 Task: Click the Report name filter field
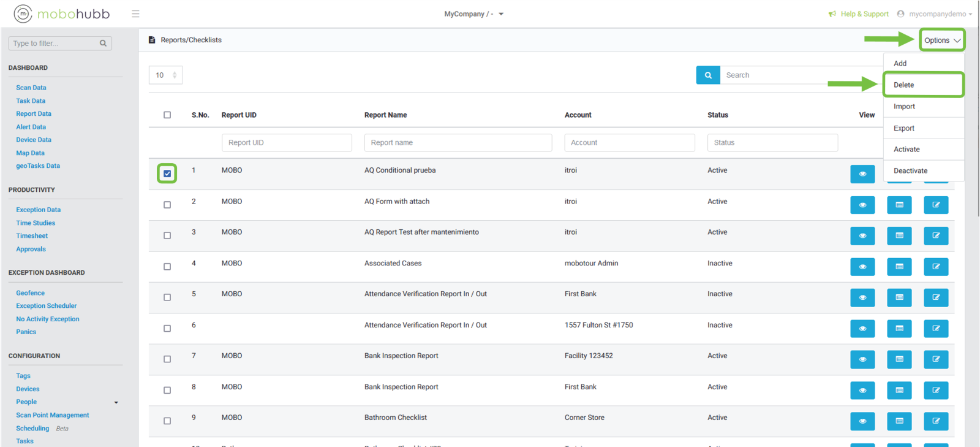[x=458, y=142]
